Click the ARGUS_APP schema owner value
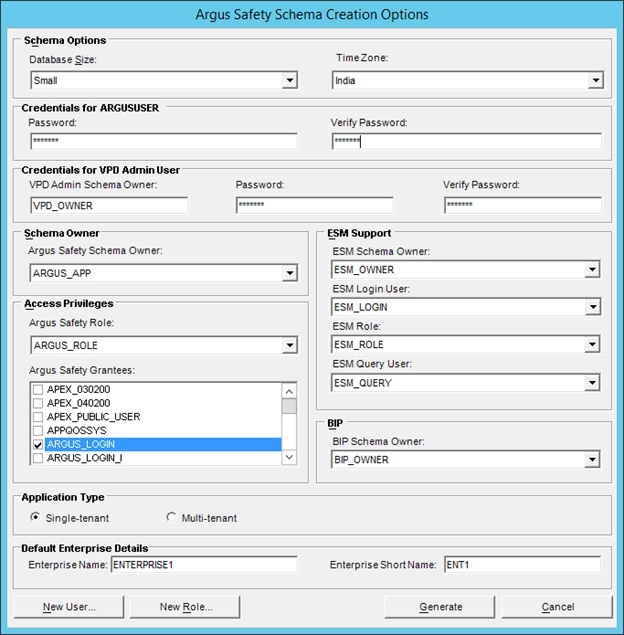Screen dimensions: 624x635 (x=62, y=273)
